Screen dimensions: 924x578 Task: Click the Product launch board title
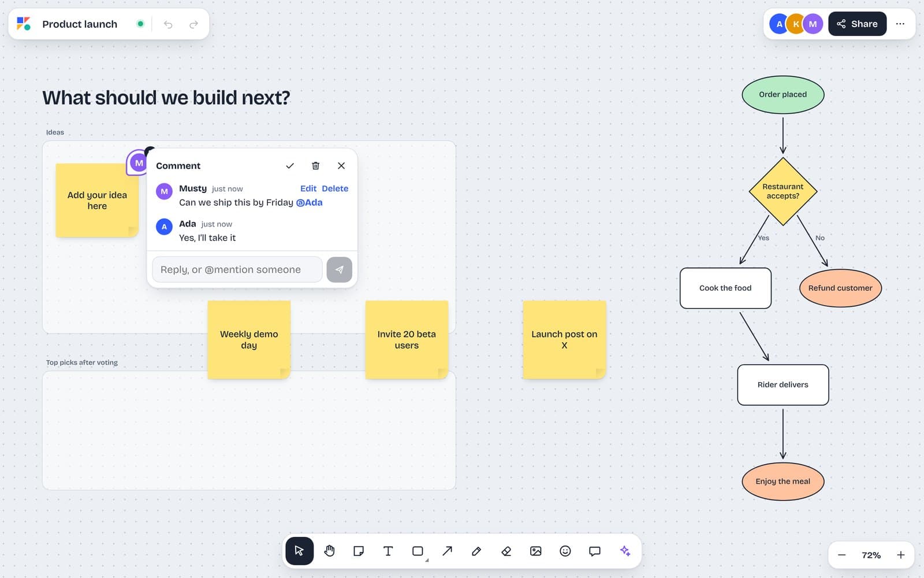[x=80, y=24]
